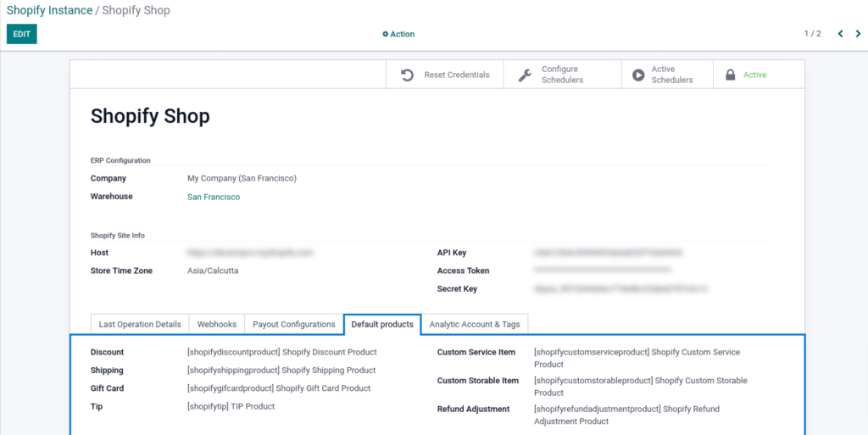868x435 pixels.
Task: Click the Shopify Custom Storable Product value
Action: (641, 387)
